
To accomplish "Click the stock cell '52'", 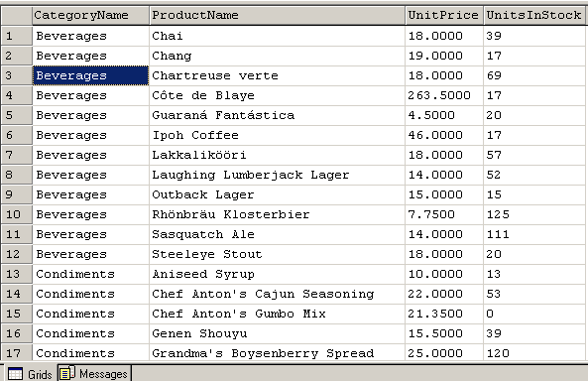I will point(534,175).
